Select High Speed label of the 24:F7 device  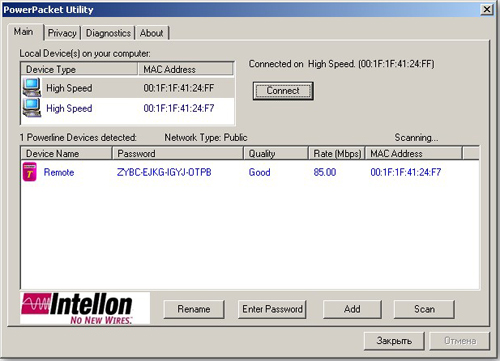[69, 108]
